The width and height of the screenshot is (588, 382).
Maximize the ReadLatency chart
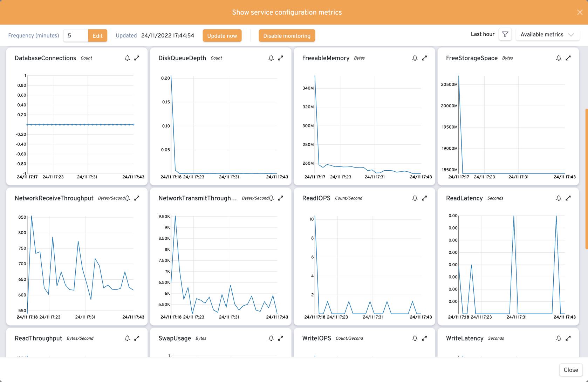coord(568,198)
